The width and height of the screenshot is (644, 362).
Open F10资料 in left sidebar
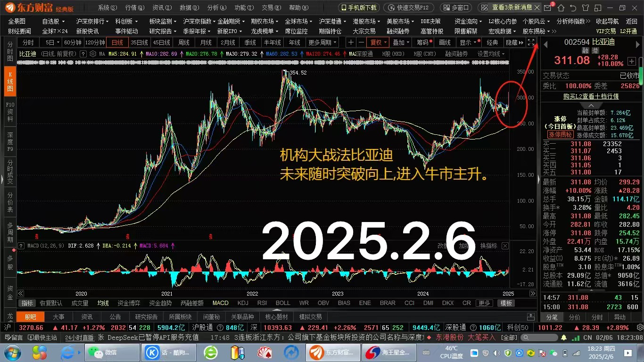tap(10, 112)
